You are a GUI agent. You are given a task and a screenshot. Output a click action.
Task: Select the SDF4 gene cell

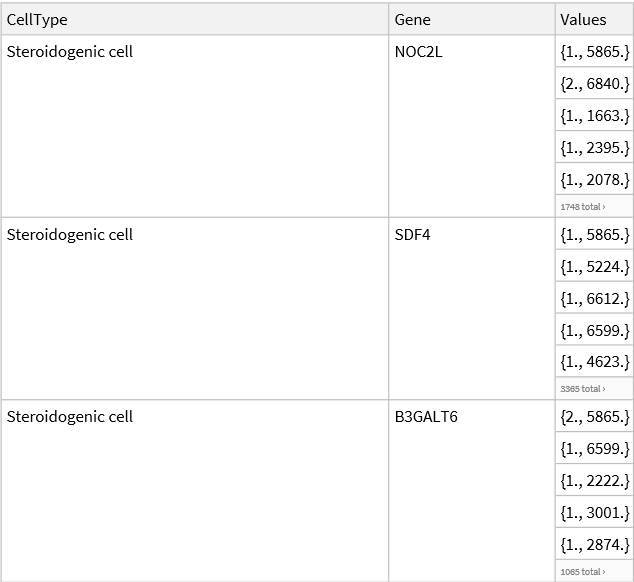pyautogui.click(x=411, y=235)
